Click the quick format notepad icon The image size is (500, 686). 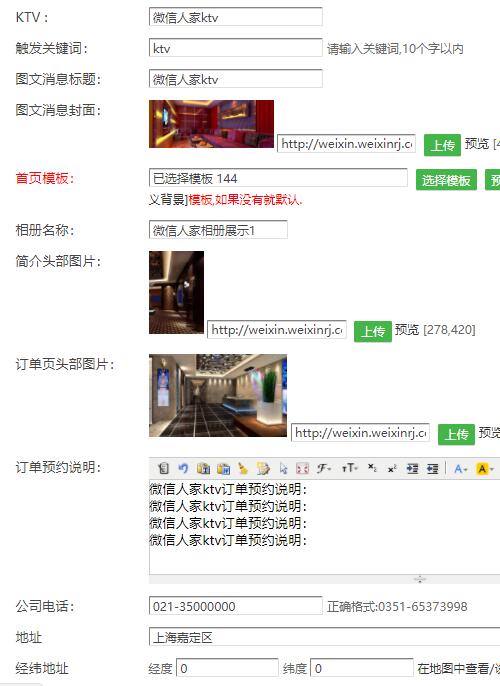click(263, 469)
